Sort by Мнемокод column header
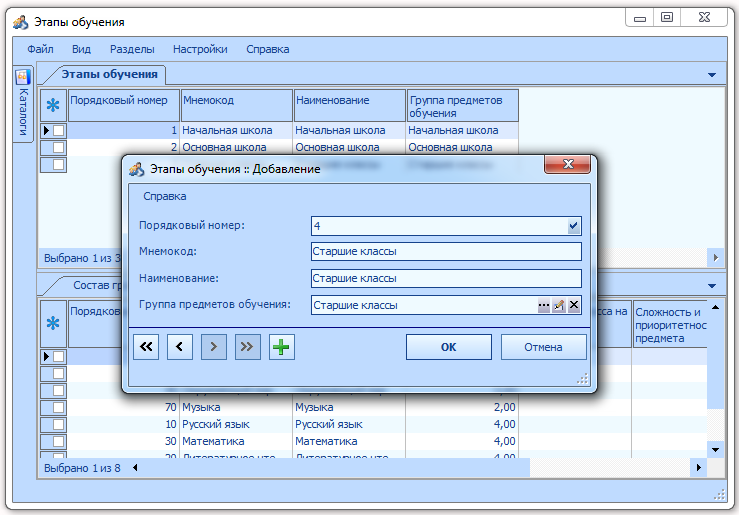Image resolution: width=739 pixels, height=515 pixels. [x=237, y=105]
